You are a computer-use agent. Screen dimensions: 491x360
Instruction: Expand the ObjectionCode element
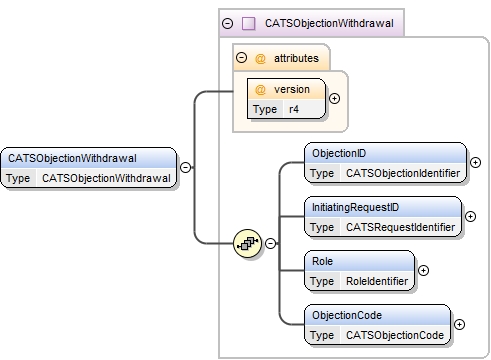click(459, 324)
